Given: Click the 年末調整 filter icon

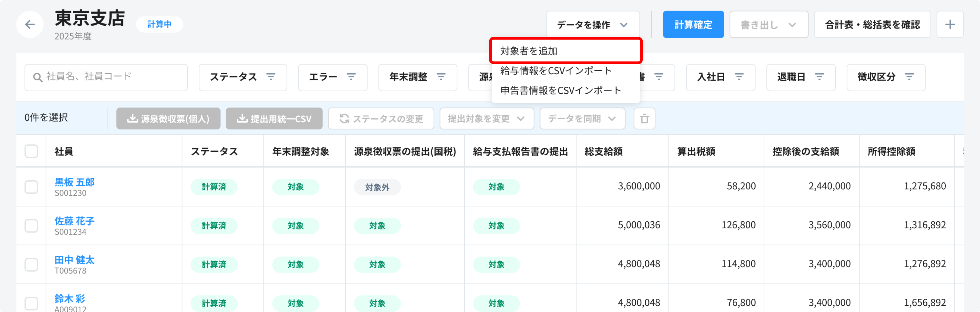Looking at the screenshot, I should pos(441,77).
